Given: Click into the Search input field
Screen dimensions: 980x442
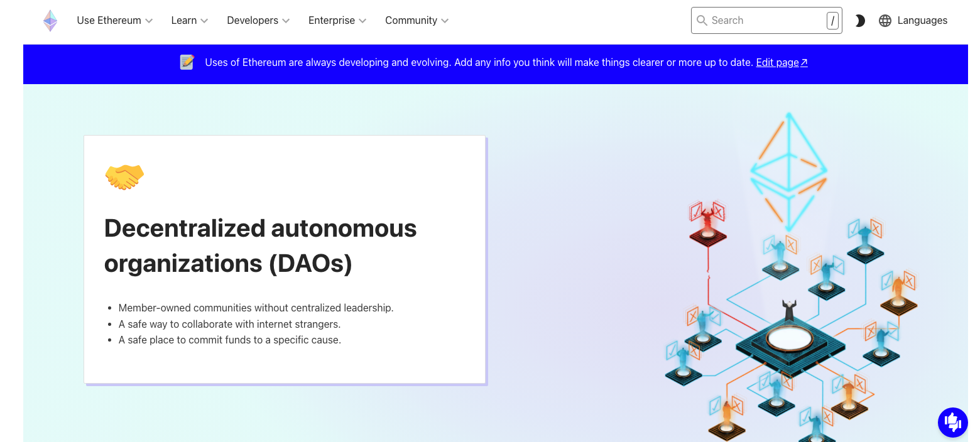Looking at the screenshot, I should (x=766, y=21).
